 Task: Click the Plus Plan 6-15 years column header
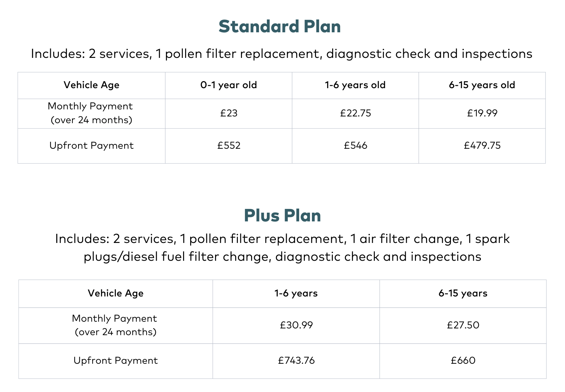(x=463, y=293)
